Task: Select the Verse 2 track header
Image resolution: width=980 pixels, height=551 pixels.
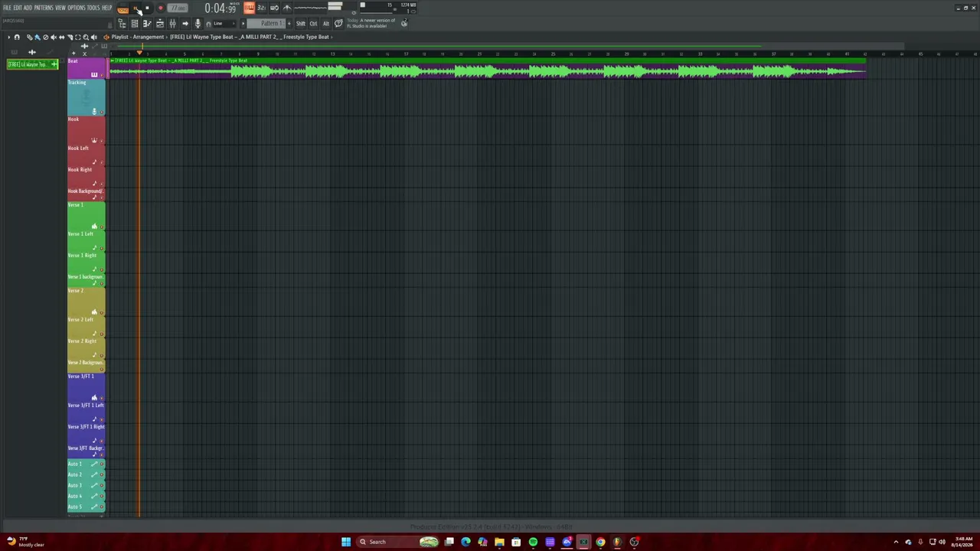Action: (x=86, y=300)
